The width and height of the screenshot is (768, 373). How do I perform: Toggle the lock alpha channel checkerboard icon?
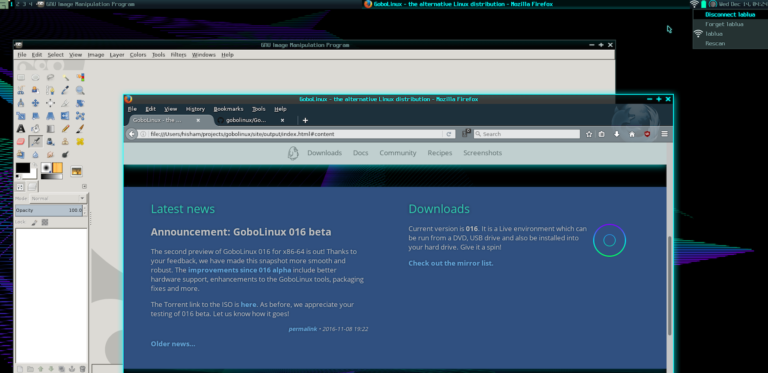pos(45,222)
